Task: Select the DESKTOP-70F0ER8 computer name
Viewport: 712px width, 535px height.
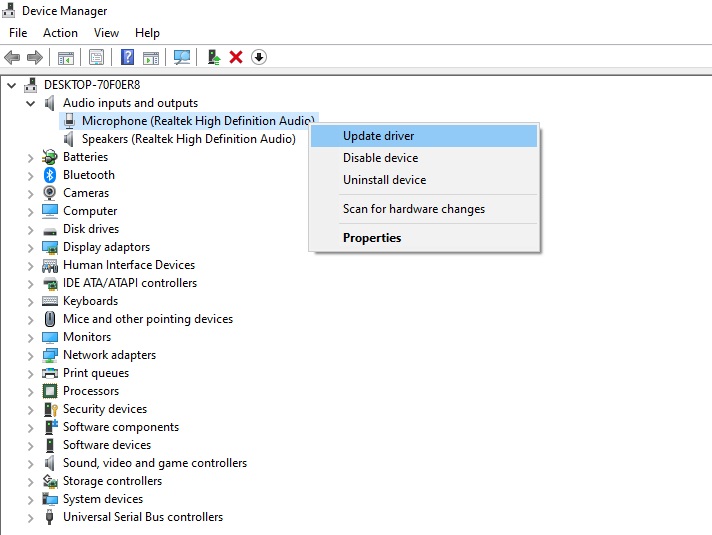Action: coord(92,84)
